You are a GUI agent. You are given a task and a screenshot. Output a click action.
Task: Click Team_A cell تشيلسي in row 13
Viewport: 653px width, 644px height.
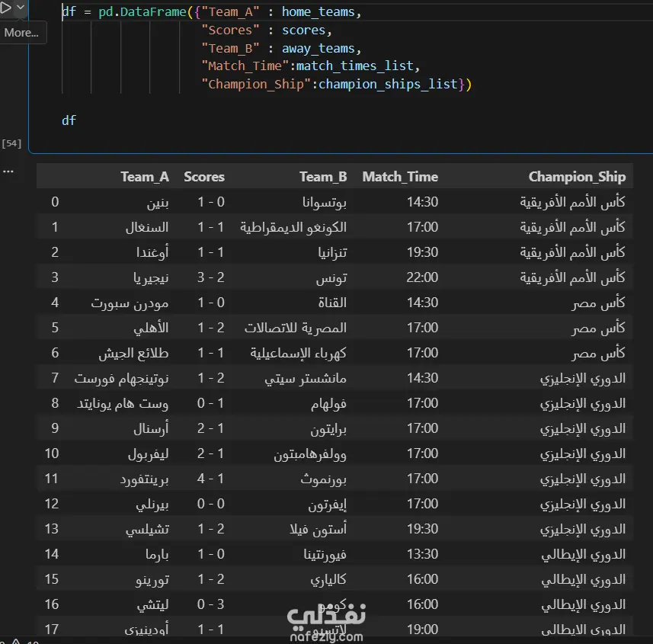pyautogui.click(x=147, y=529)
